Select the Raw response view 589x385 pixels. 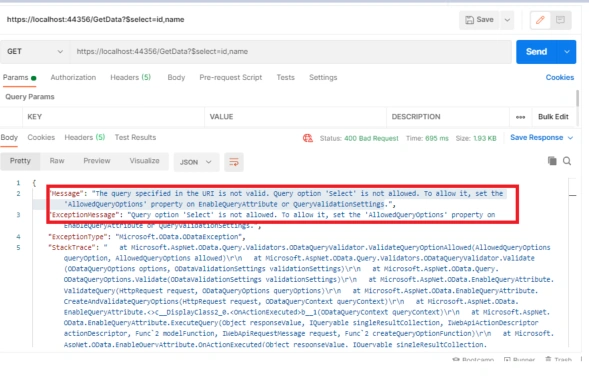point(57,161)
